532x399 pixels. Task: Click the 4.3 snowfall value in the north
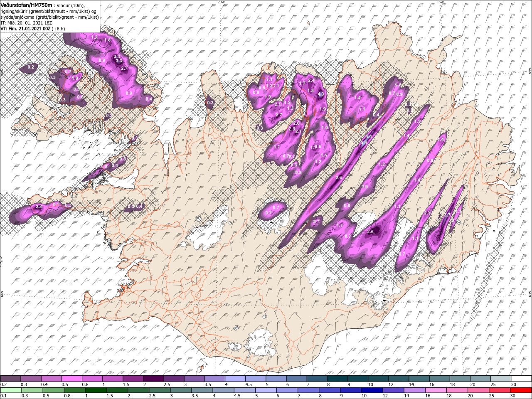tap(320, 94)
